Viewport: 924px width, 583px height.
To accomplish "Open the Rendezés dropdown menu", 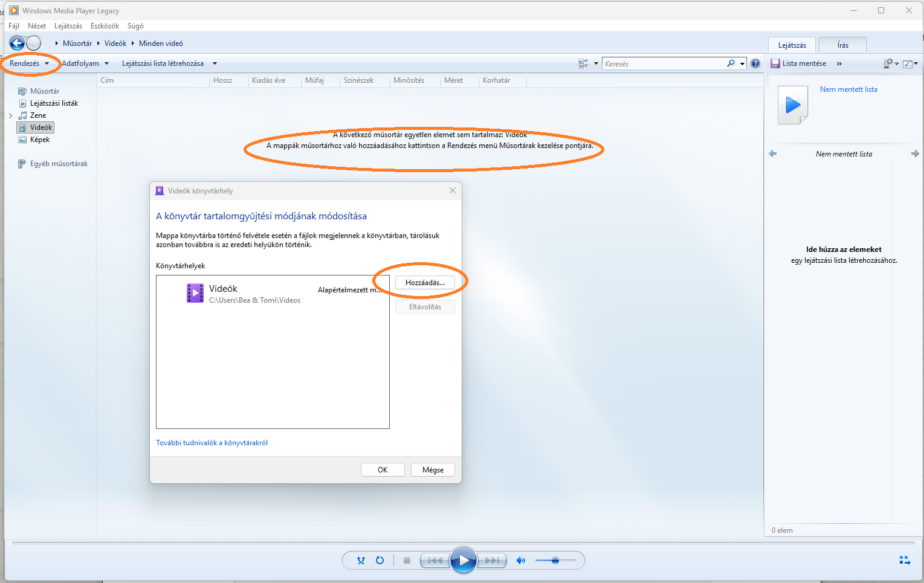I will pos(29,63).
